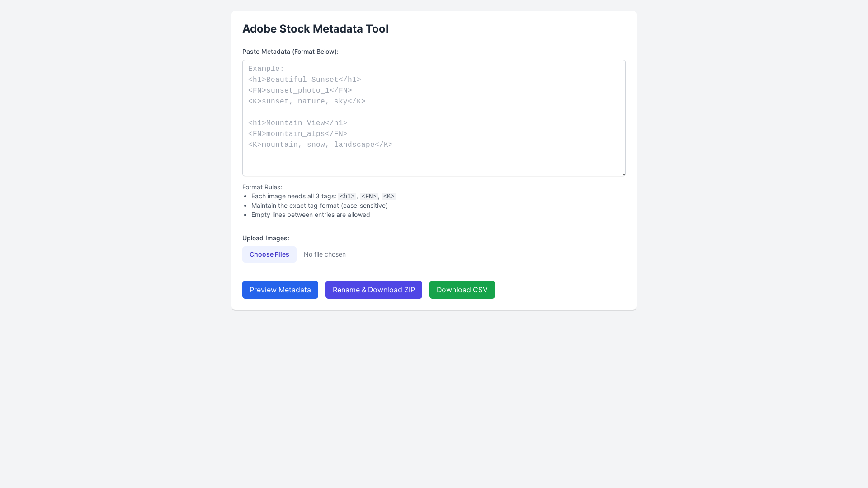This screenshot has width=868, height=488.
Task: Click the Adobe Stock Metadata Tool heading
Action: 315,28
